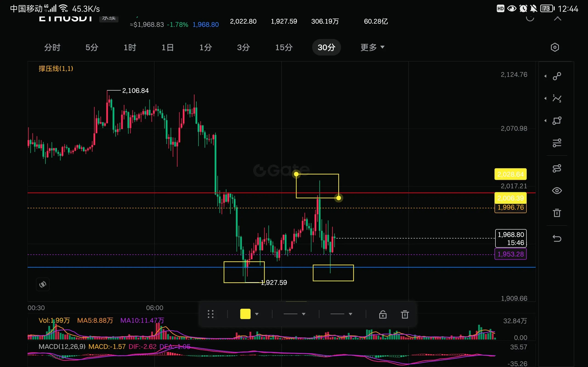This screenshot has width=588, height=367.
Task: Select the trend line drawing tool
Action: tap(557, 76)
